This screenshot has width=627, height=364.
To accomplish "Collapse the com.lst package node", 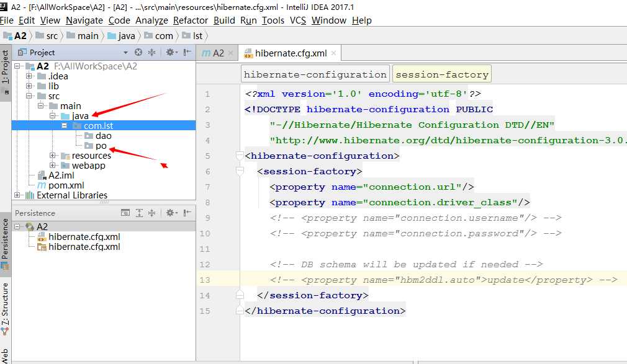I will 64,125.
